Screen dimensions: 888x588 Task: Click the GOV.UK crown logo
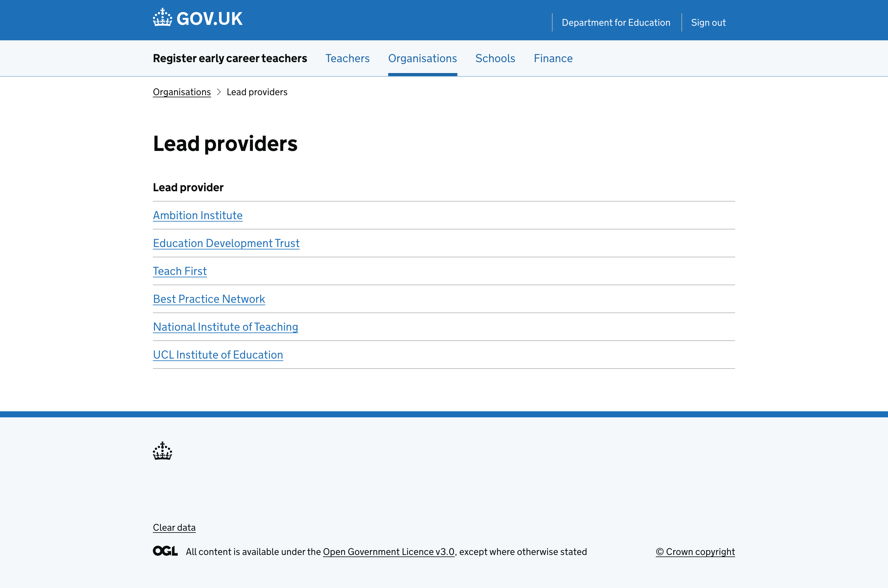[162, 17]
